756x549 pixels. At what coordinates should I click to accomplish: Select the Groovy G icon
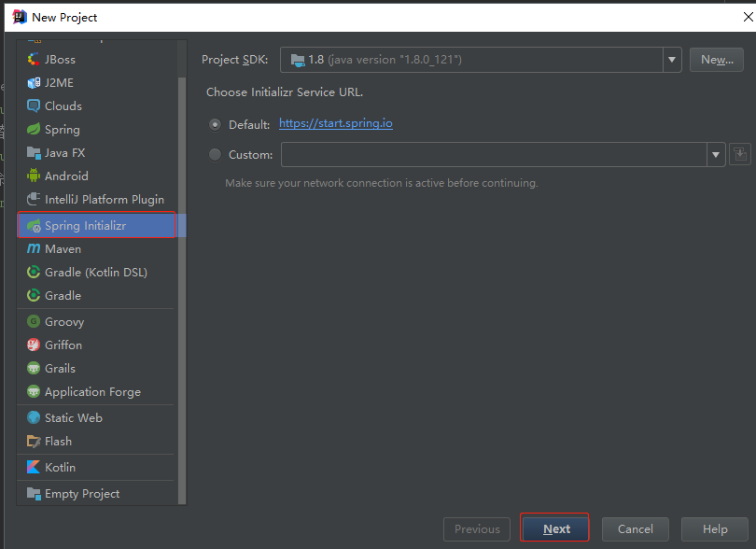[x=34, y=321]
